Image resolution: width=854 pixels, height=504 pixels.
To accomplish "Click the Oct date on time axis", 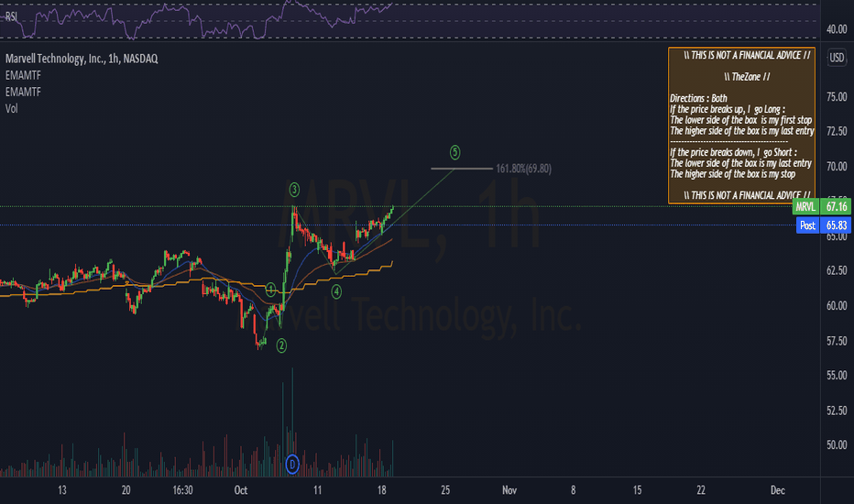I will 241,490.
